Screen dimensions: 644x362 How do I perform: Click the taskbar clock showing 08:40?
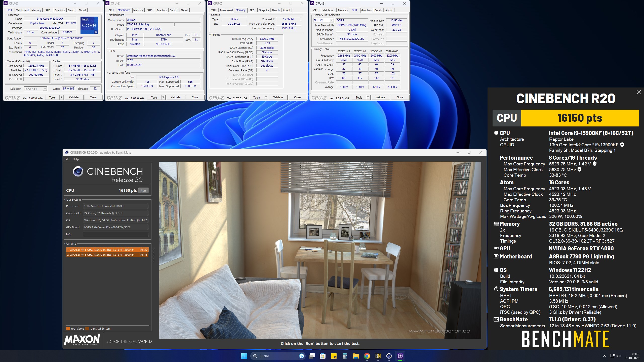[632, 356]
